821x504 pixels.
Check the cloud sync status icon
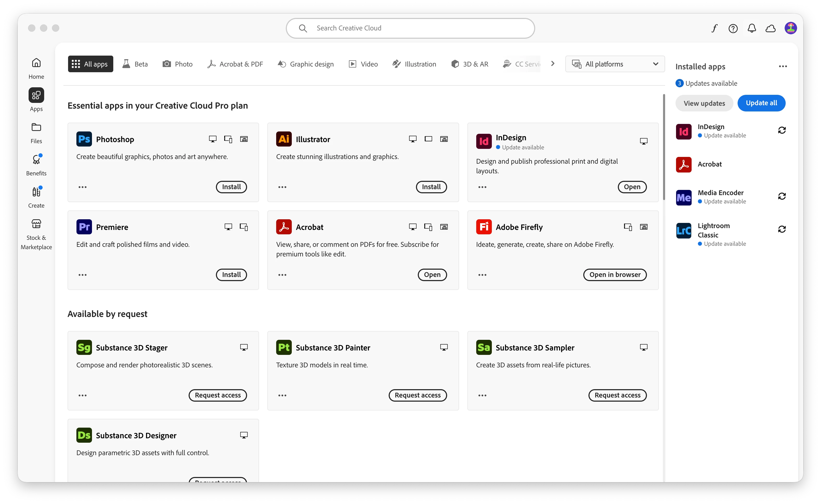pyautogui.click(x=771, y=28)
